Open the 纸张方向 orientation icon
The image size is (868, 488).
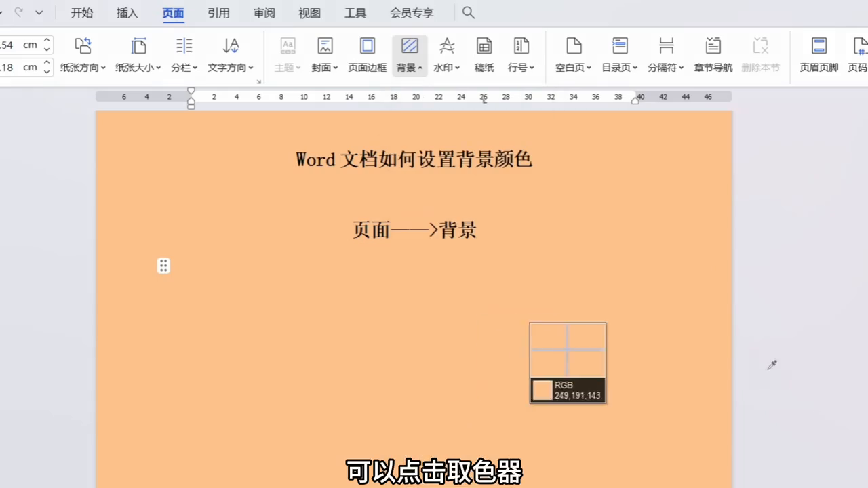tap(83, 46)
